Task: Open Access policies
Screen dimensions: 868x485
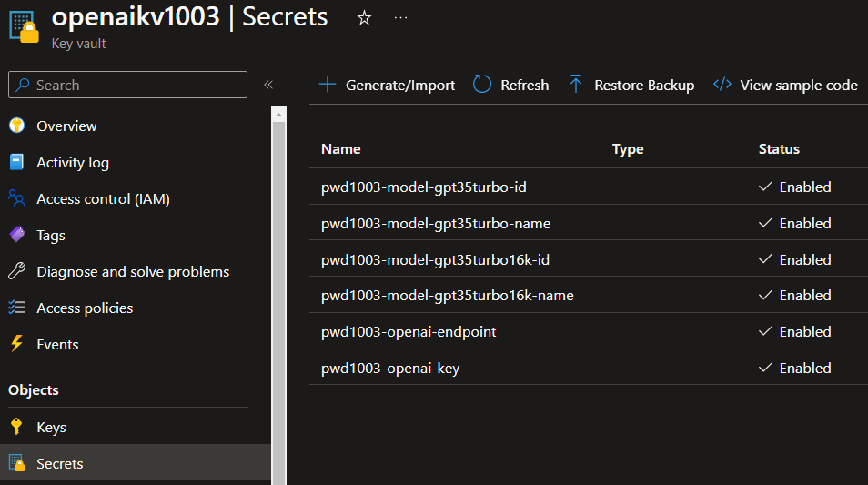Action: (x=85, y=308)
